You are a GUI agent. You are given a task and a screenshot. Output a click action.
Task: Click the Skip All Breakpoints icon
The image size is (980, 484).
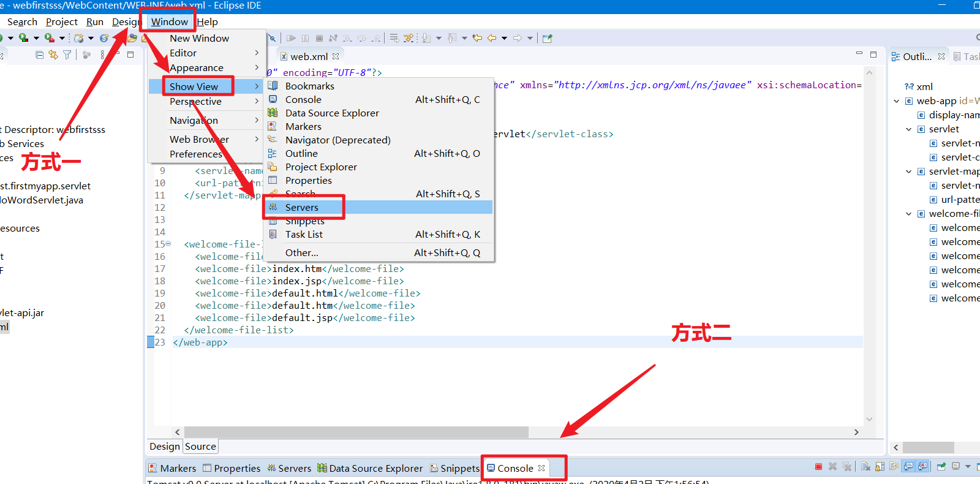tap(272, 38)
